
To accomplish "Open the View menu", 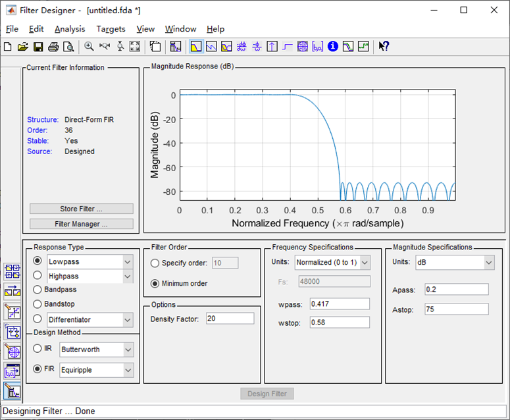I will pos(145,29).
